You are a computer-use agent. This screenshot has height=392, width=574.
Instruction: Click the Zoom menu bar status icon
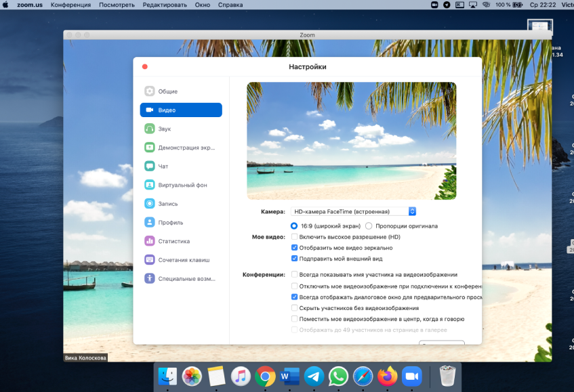click(434, 5)
